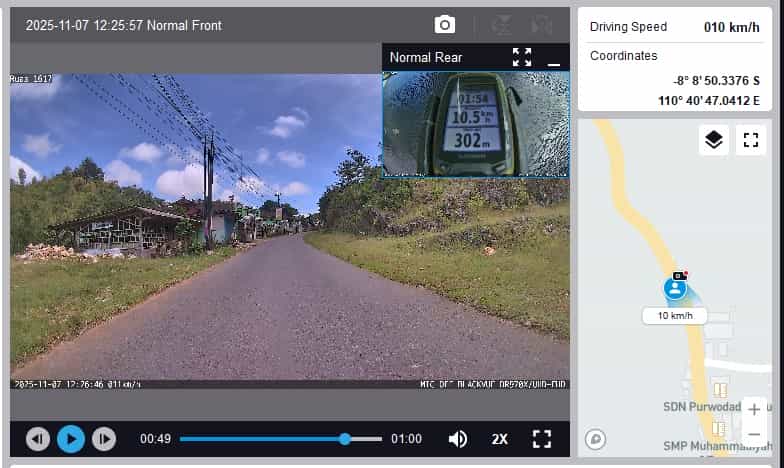Expand the Normal Rear view to fullscreen
Image resolution: width=784 pixels, height=468 pixels.
(x=522, y=57)
